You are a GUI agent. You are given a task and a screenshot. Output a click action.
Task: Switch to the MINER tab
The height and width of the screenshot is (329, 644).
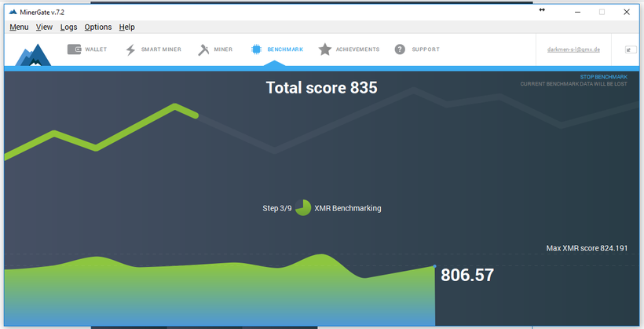[223, 49]
